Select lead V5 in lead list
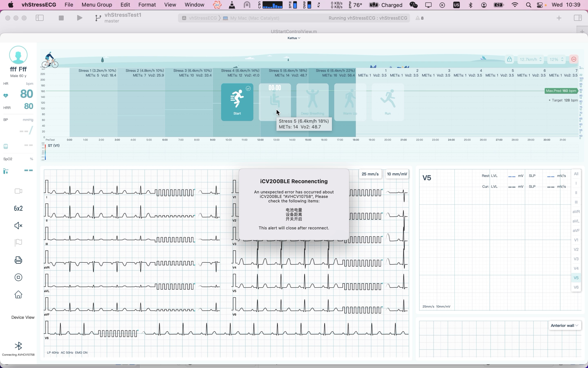Viewport: 588px width, 368px height. [x=576, y=278]
